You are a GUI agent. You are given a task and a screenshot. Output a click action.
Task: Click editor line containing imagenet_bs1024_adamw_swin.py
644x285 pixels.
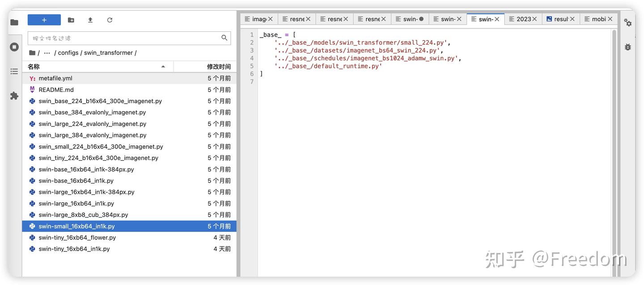[368, 59]
